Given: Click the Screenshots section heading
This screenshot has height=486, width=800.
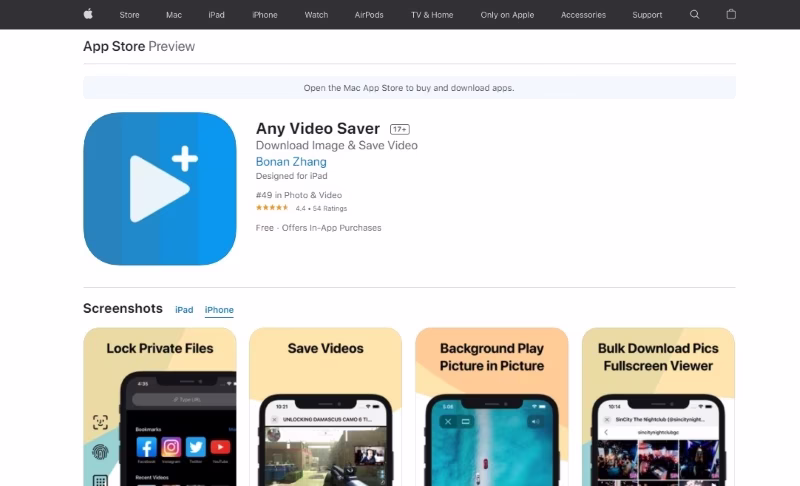Looking at the screenshot, I should tap(123, 309).
